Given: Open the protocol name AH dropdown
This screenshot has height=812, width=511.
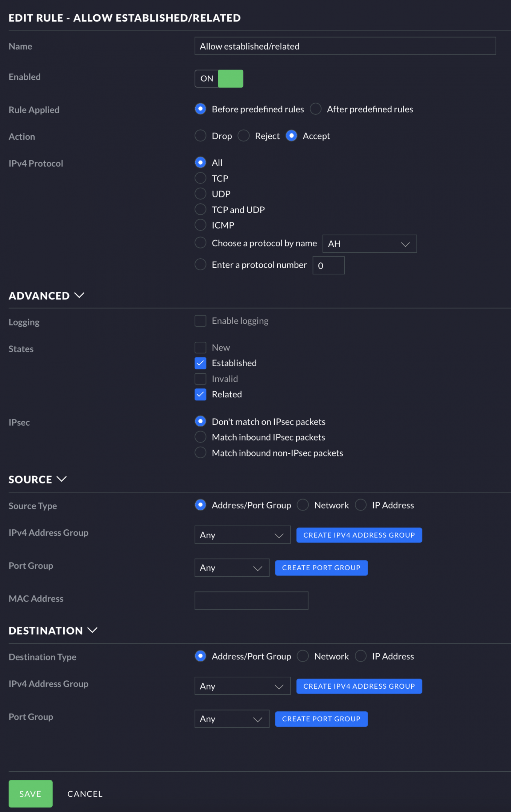Looking at the screenshot, I should pyautogui.click(x=370, y=244).
